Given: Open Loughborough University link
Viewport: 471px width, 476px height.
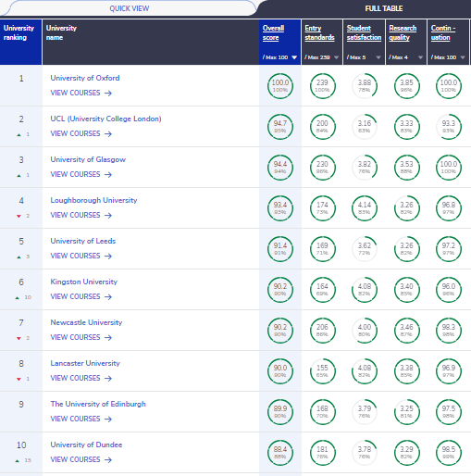Looking at the screenshot, I should point(93,200).
